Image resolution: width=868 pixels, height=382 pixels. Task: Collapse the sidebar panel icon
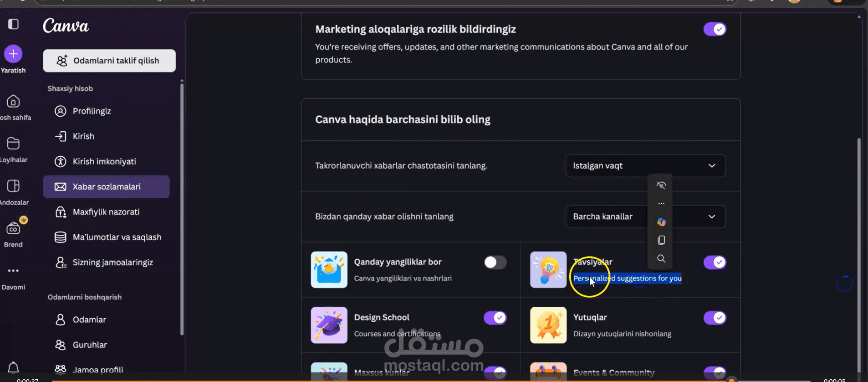(x=13, y=24)
